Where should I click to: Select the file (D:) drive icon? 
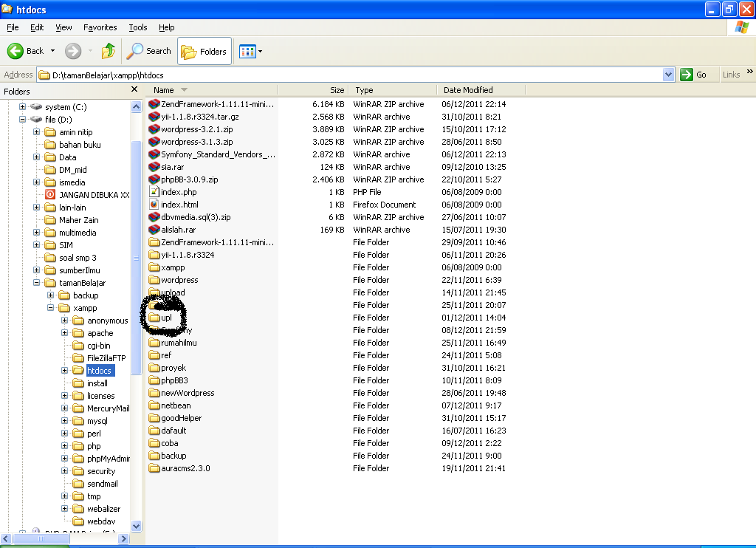(x=36, y=119)
